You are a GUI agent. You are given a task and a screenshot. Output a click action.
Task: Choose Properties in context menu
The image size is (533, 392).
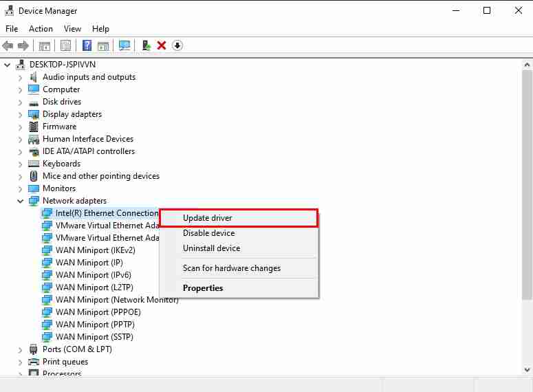point(239,288)
